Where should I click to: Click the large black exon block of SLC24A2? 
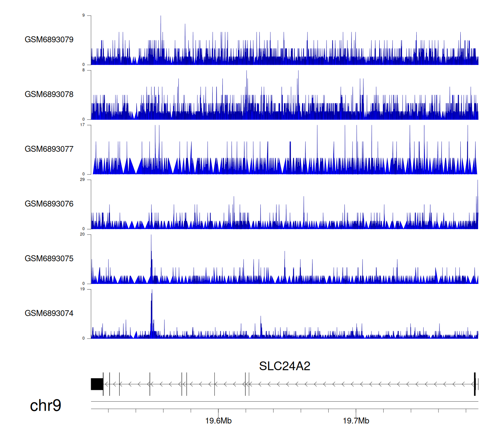pos(97,384)
